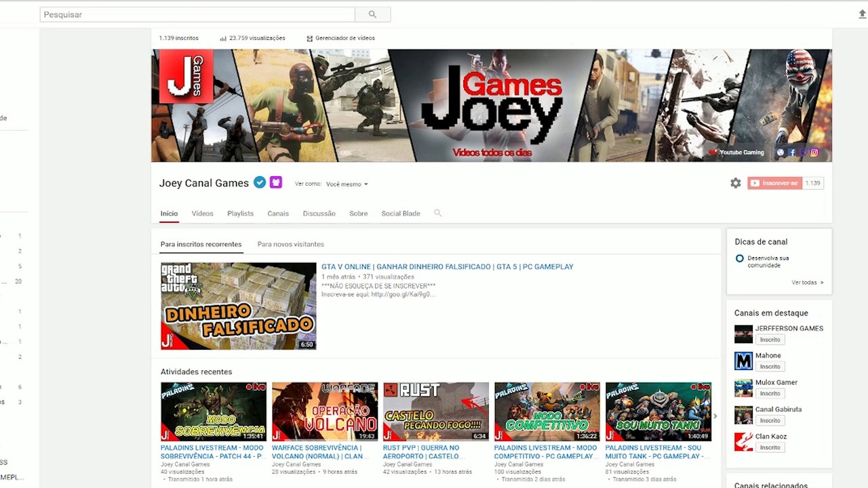
Task: Toggle Inscrito button under Clan Kaoz
Action: (x=770, y=448)
